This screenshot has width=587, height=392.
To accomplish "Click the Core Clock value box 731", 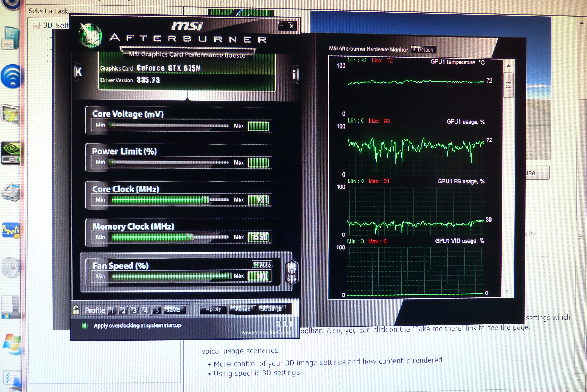I will [x=258, y=200].
